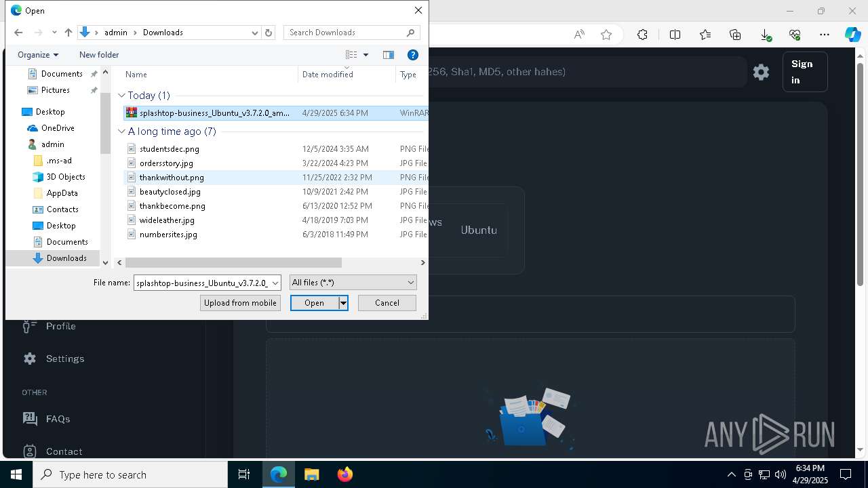
Task: Launch Firefox from the taskbar
Action: (345, 474)
